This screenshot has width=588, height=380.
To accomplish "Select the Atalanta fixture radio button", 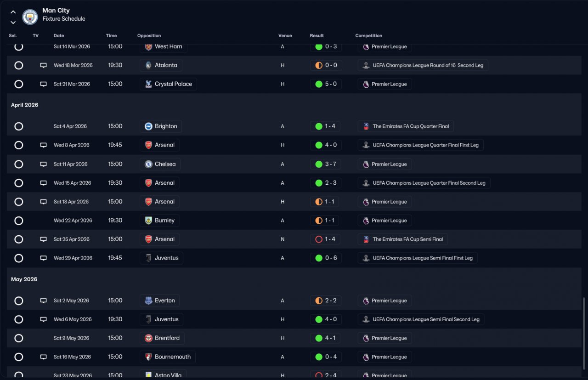I will point(19,65).
